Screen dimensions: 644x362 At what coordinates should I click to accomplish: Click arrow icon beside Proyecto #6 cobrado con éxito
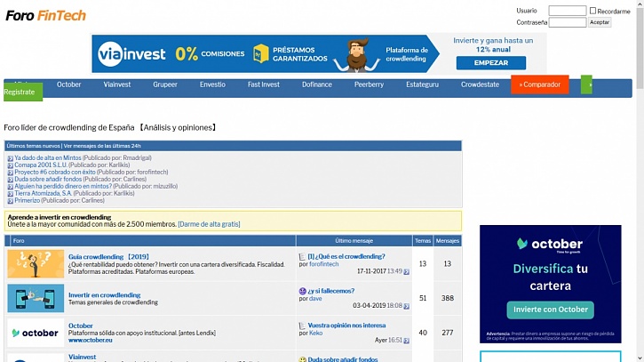[x=11, y=173]
